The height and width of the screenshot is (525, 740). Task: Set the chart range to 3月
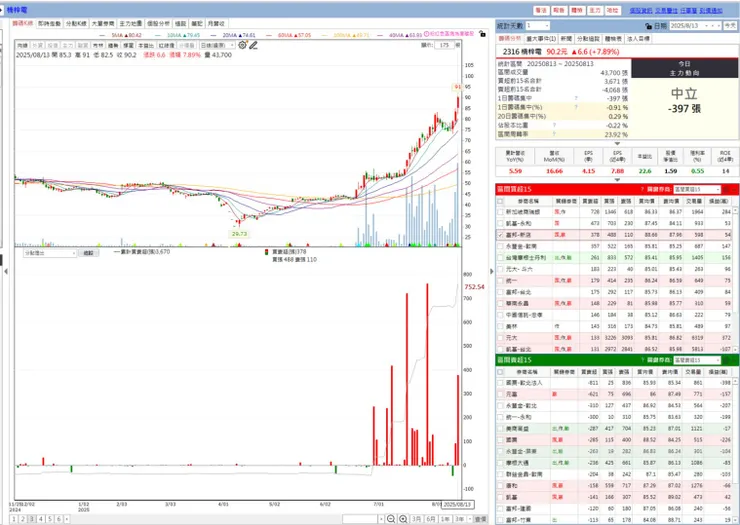416,519
